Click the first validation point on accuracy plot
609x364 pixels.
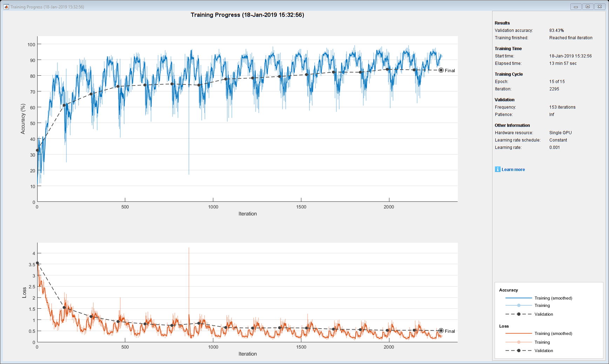click(x=37, y=150)
